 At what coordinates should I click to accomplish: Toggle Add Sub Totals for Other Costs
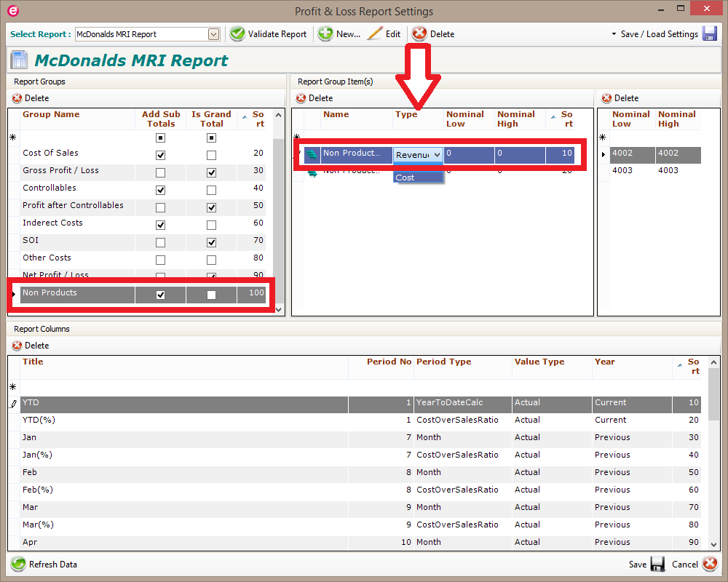(160, 260)
